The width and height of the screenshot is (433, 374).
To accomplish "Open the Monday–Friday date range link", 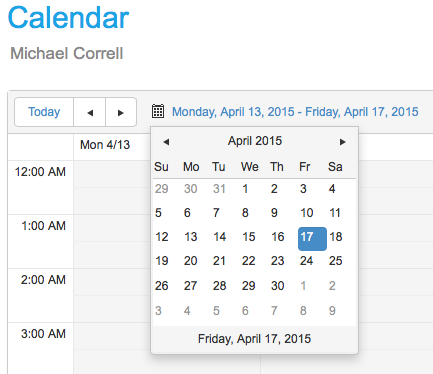I will (295, 112).
